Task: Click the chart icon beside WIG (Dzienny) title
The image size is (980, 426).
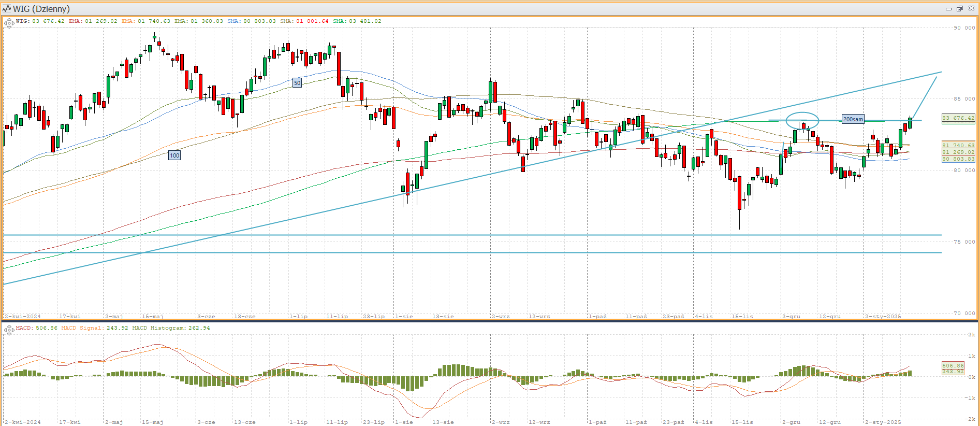Action: point(7,9)
